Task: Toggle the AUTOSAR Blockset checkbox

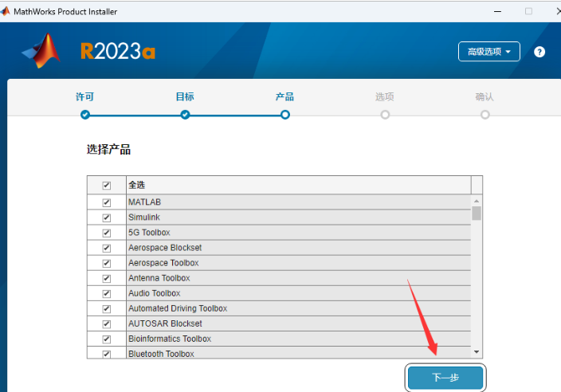Action: click(106, 324)
